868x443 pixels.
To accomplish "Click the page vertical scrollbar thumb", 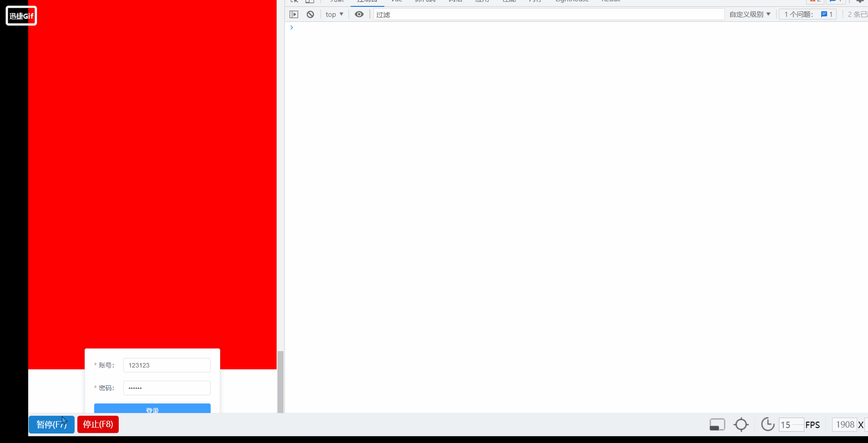I will (x=281, y=382).
